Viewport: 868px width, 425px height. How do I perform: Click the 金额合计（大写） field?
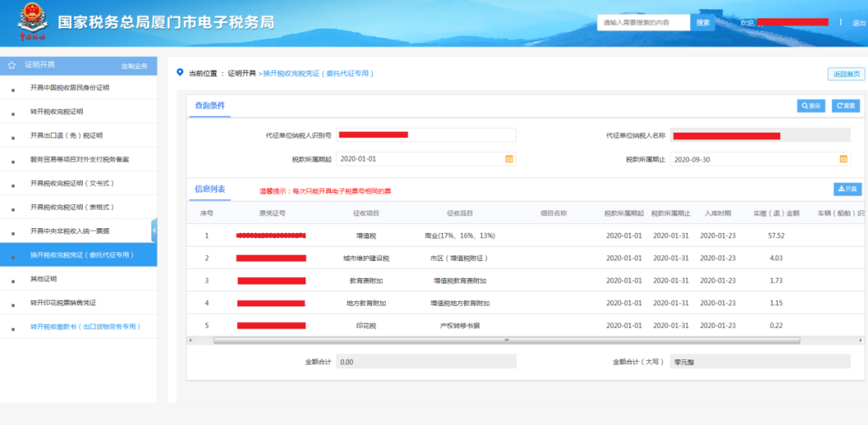tap(760, 362)
